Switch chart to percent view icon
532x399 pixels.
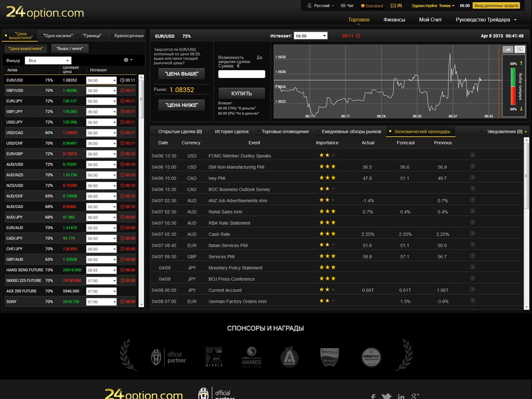tap(519, 49)
